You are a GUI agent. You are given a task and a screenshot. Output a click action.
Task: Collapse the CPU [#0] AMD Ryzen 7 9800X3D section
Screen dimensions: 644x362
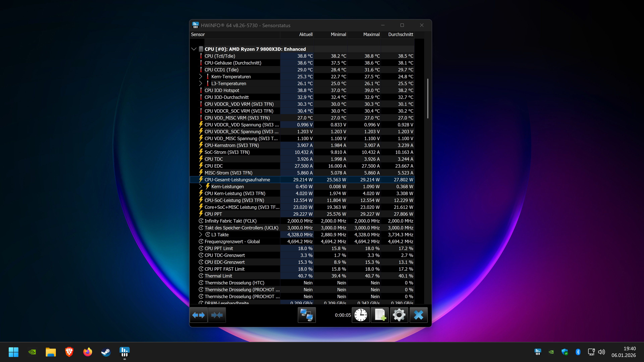194,49
